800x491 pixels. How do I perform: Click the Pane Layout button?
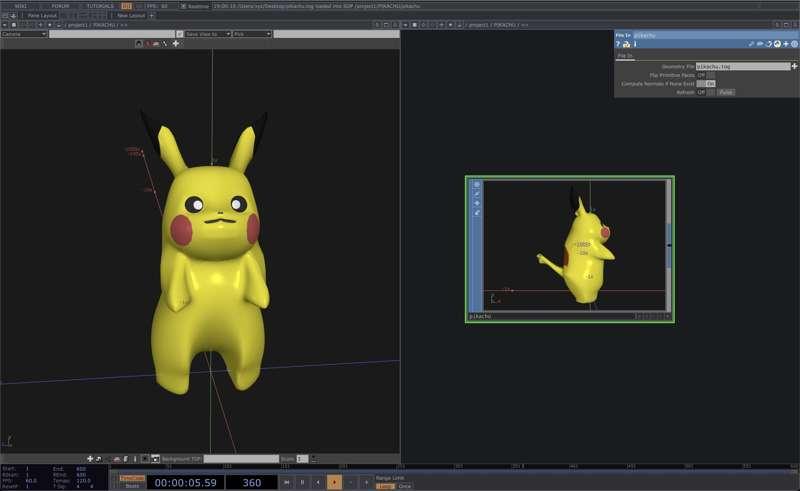(42, 15)
